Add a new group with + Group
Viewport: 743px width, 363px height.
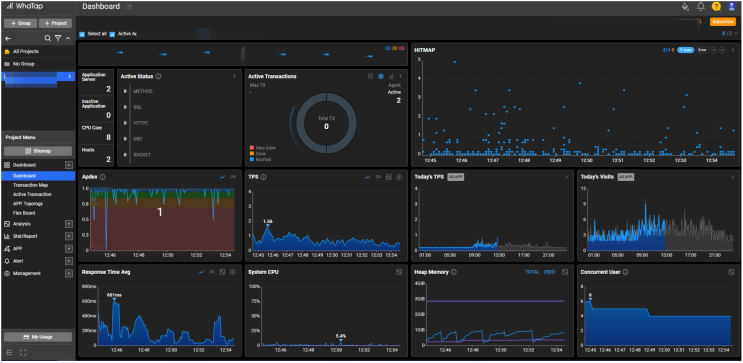[20, 23]
